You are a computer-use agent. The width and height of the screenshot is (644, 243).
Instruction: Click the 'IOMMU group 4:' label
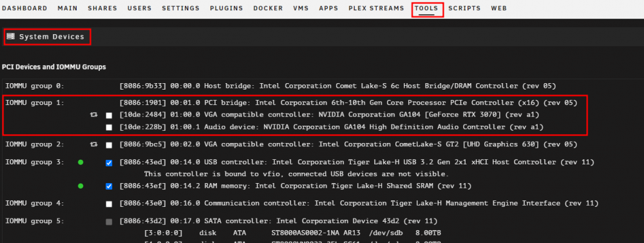[x=35, y=203]
